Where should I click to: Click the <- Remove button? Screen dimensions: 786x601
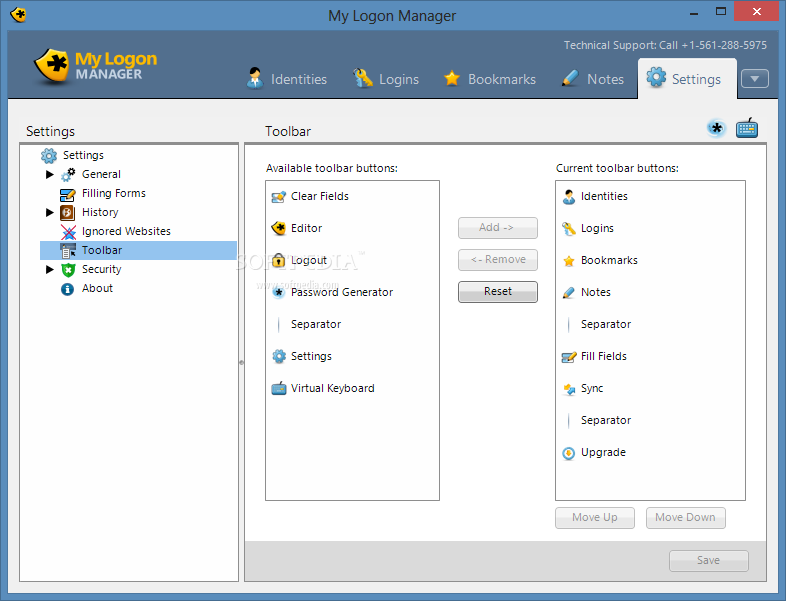pyautogui.click(x=498, y=260)
